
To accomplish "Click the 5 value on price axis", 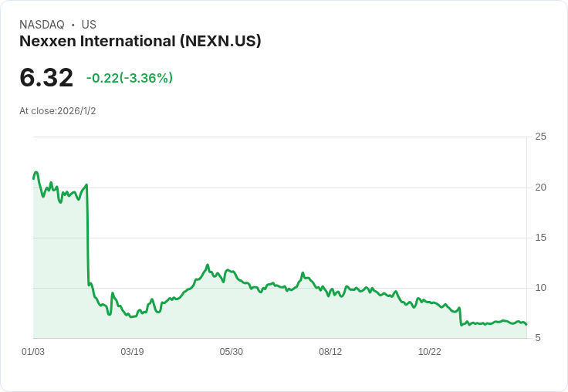I will pyautogui.click(x=540, y=338).
